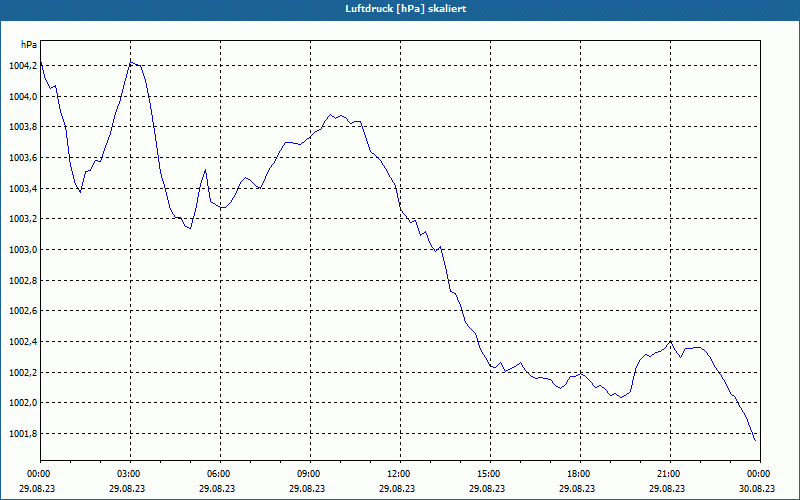This screenshot has height=500, width=800.
Task: Pick the 1002,2 y-axis label
Action: coord(22,372)
